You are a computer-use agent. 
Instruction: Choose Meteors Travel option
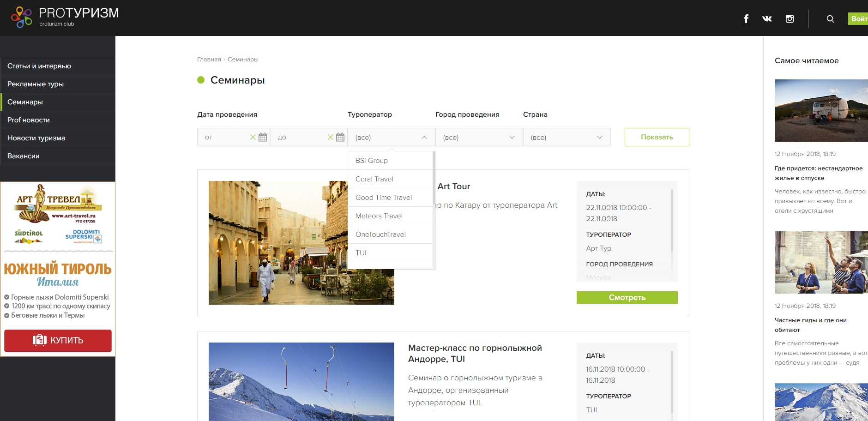click(x=390, y=216)
